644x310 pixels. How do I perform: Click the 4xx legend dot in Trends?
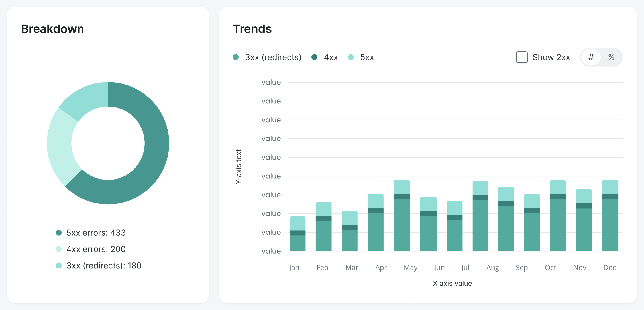coord(315,57)
